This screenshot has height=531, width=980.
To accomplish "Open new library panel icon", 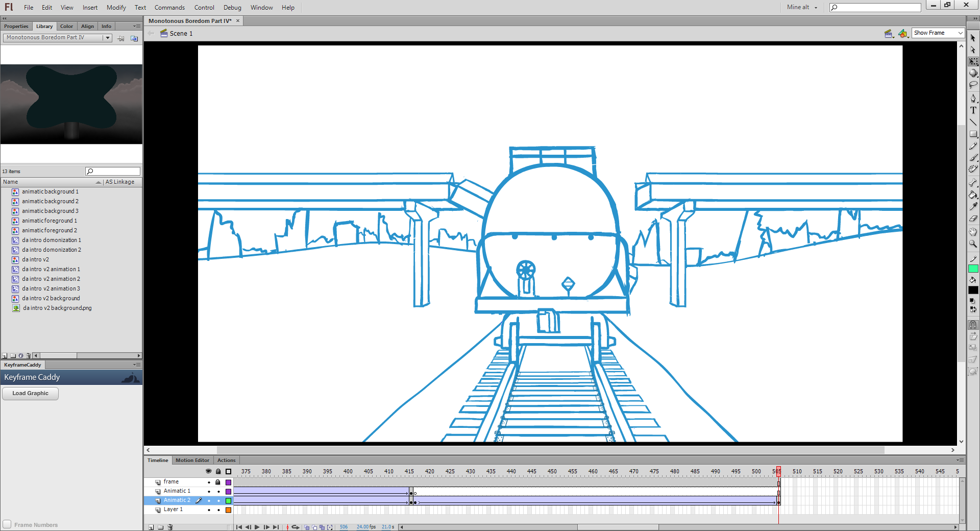I will [134, 38].
